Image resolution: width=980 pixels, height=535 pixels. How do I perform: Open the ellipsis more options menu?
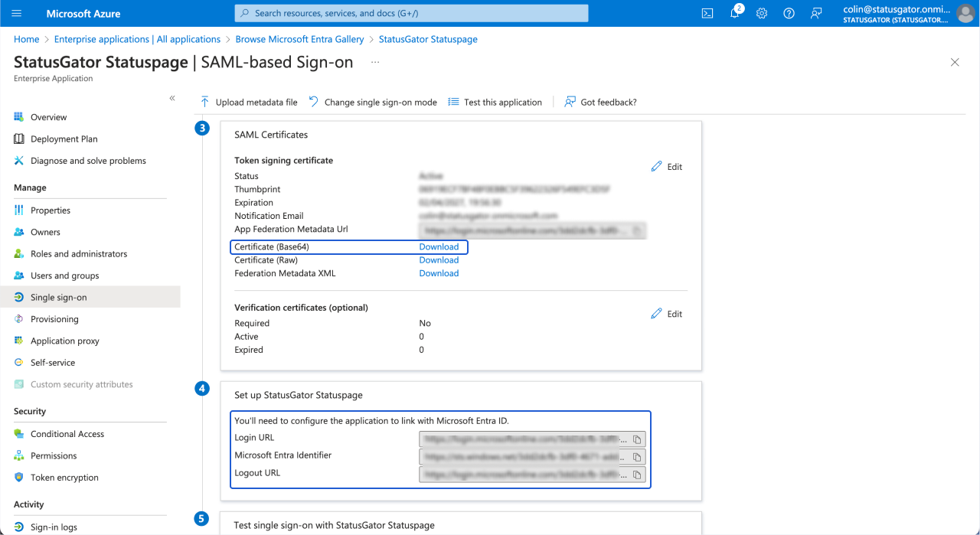pos(375,62)
